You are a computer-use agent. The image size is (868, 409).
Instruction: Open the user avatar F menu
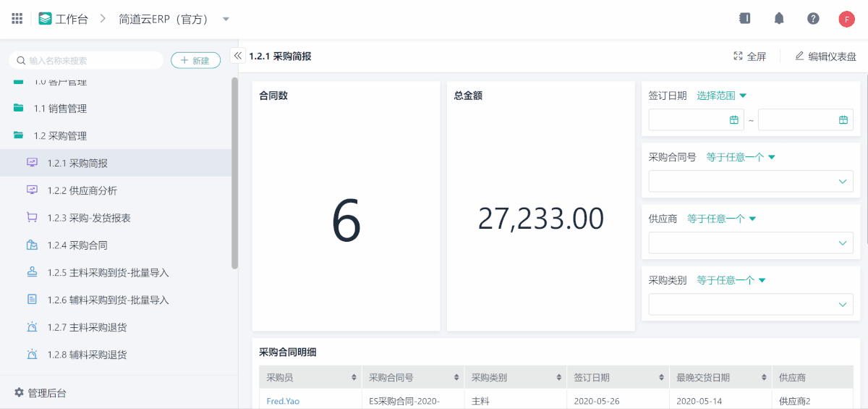pyautogui.click(x=847, y=19)
